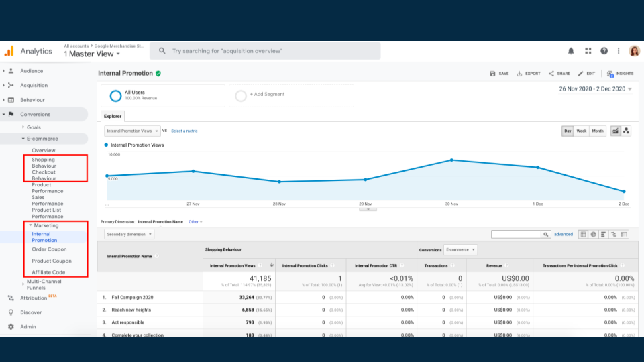Open the date range dropdown

click(595, 89)
